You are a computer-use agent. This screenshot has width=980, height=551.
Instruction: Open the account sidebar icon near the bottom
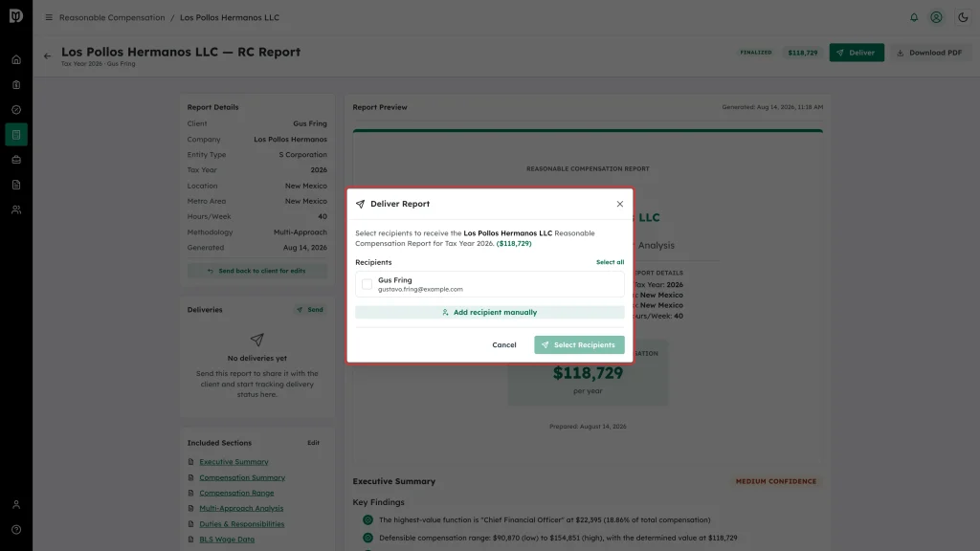16,505
